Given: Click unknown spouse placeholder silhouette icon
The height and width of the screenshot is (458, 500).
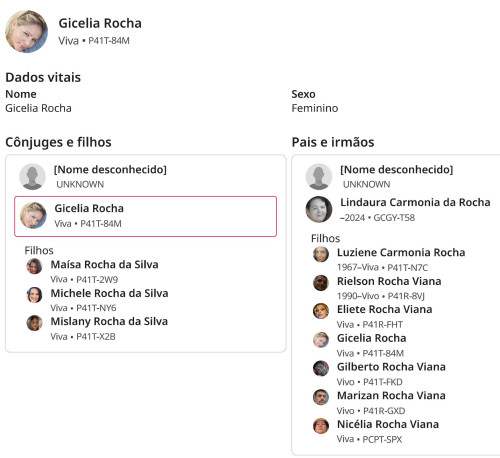Looking at the screenshot, I should tap(32, 177).
